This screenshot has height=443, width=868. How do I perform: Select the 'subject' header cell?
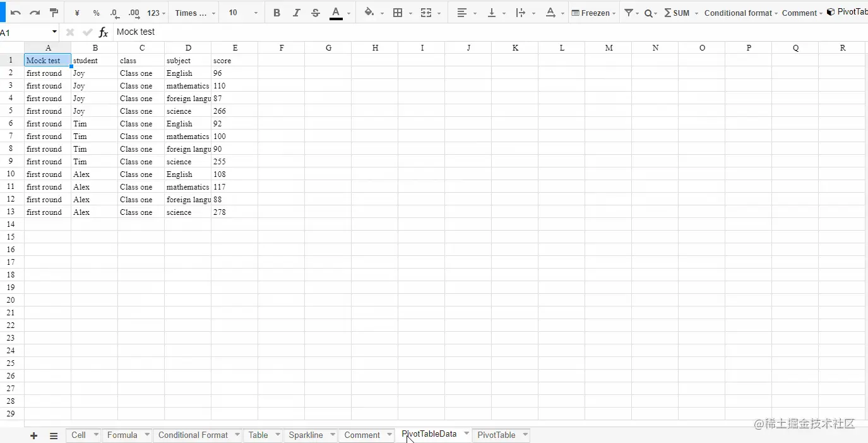(188, 61)
